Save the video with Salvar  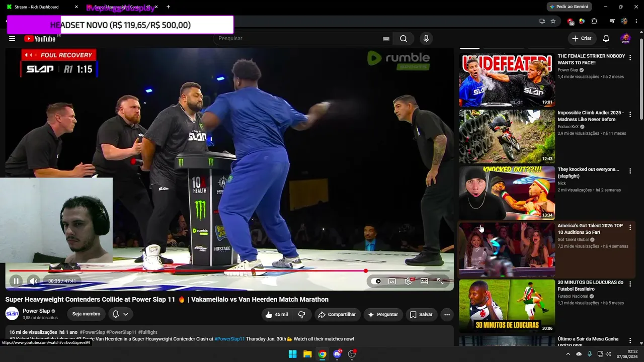421,315
